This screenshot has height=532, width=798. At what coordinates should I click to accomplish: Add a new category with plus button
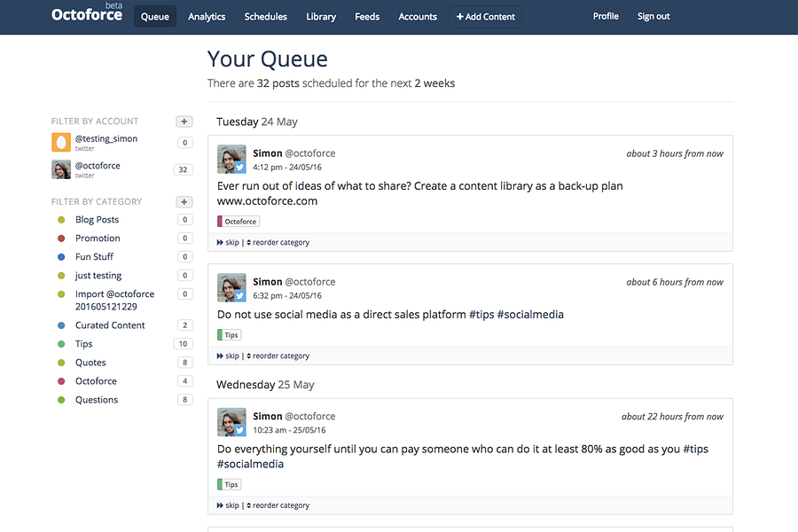point(184,201)
